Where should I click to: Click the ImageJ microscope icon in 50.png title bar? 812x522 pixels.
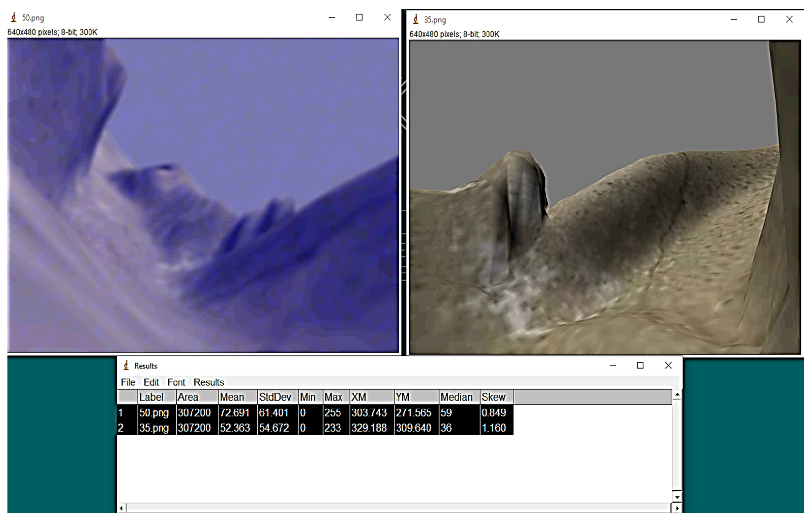point(14,17)
